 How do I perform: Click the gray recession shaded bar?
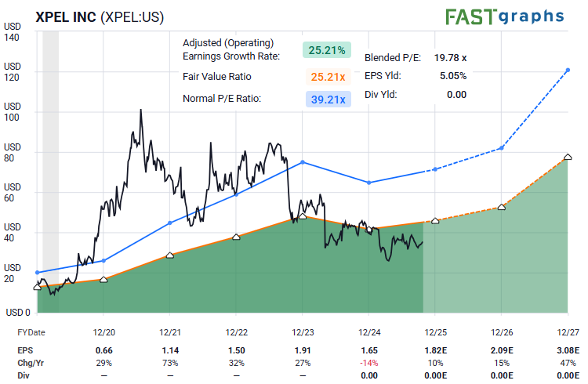point(50,157)
